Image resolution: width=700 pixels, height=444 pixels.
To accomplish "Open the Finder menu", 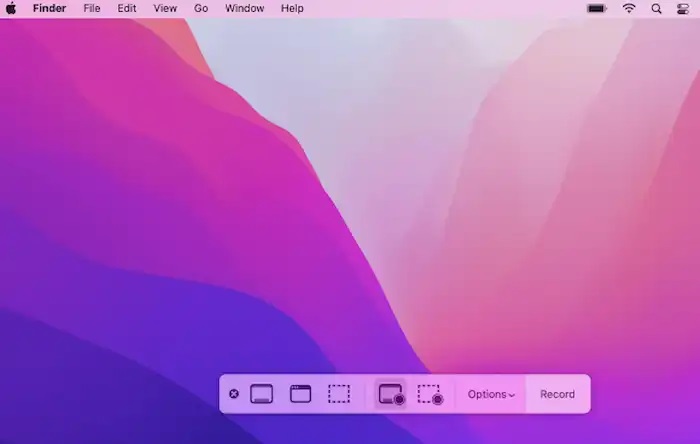I will [48, 8].
